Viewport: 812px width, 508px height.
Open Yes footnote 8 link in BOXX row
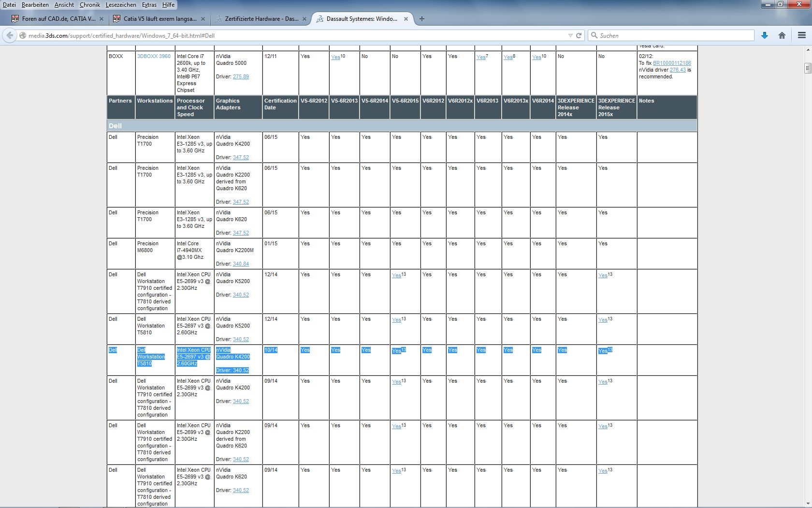coord(508,57)
